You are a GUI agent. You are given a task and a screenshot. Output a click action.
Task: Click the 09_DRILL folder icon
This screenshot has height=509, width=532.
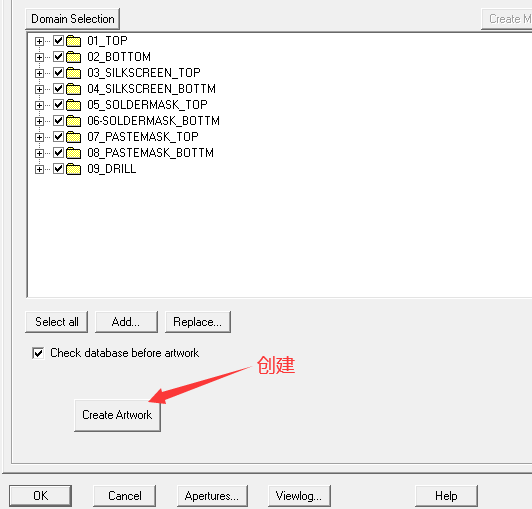pos(74,169)
